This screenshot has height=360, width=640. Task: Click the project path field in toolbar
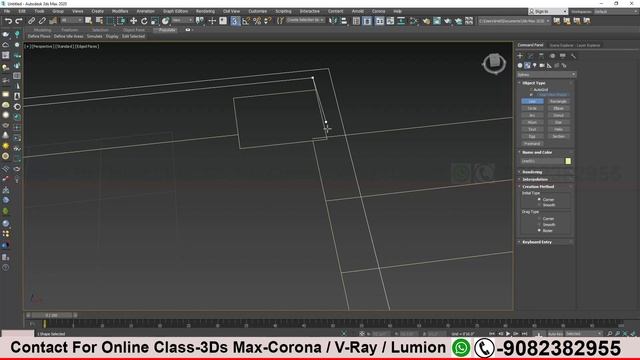click(514, 21)
